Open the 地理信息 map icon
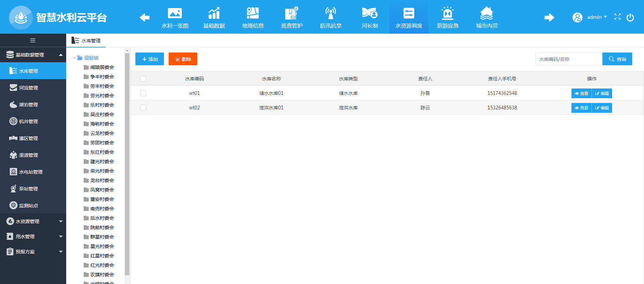Screen dimensions: 644x284 click(253, 13)
